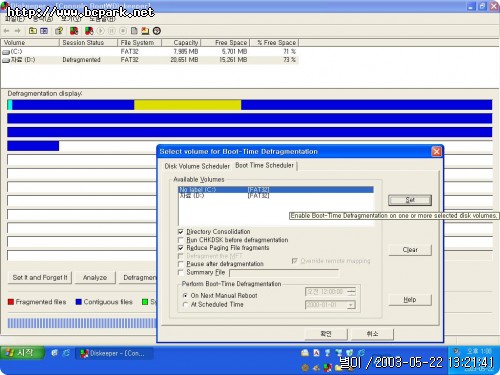Screen dimensions: 500x375
Task: Click the Summary File path field
Action: click(x=284, y=273)
